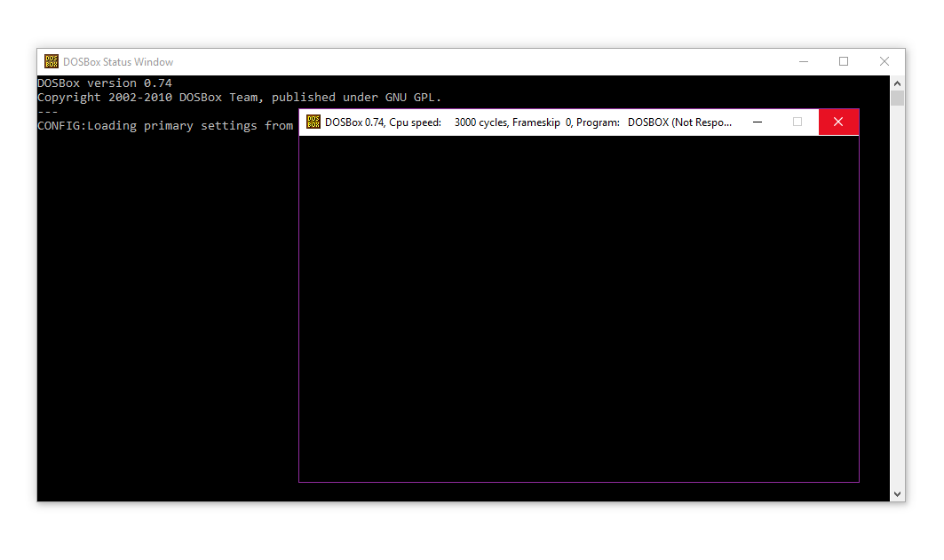This screenshot has width=944, height=560.
Task: Click the 'DOSBox Status Window' title text
Action: pos(118,62)
